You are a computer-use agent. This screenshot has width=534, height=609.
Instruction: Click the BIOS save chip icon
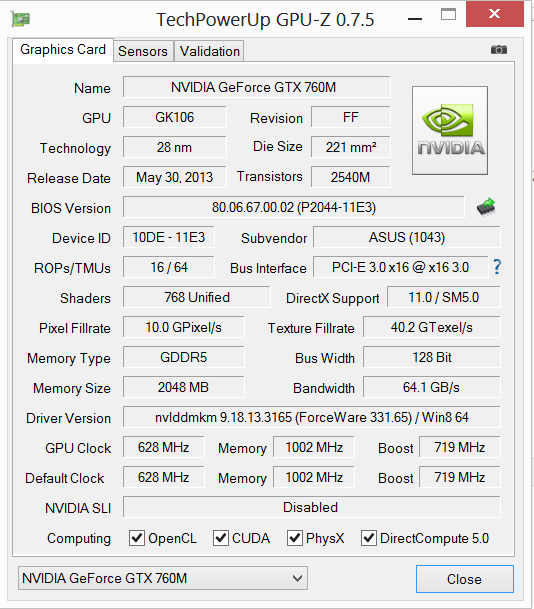[486, 207]
